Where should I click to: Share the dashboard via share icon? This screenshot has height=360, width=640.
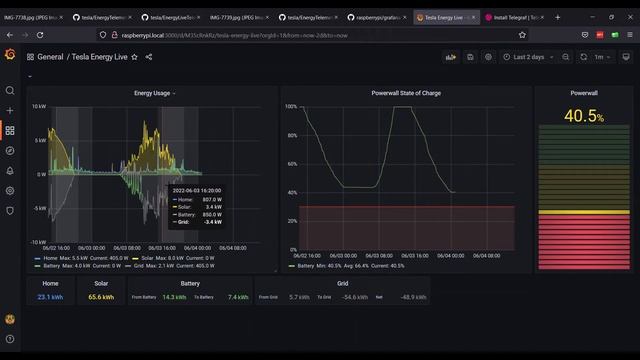(149, 57)
